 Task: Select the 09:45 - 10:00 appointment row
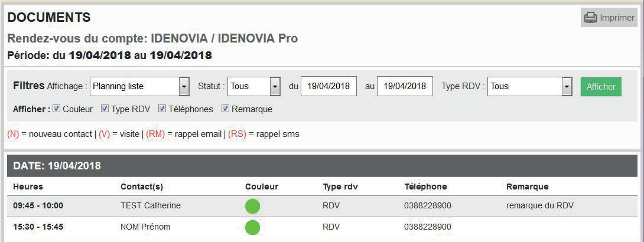click(x=323, y=206)
